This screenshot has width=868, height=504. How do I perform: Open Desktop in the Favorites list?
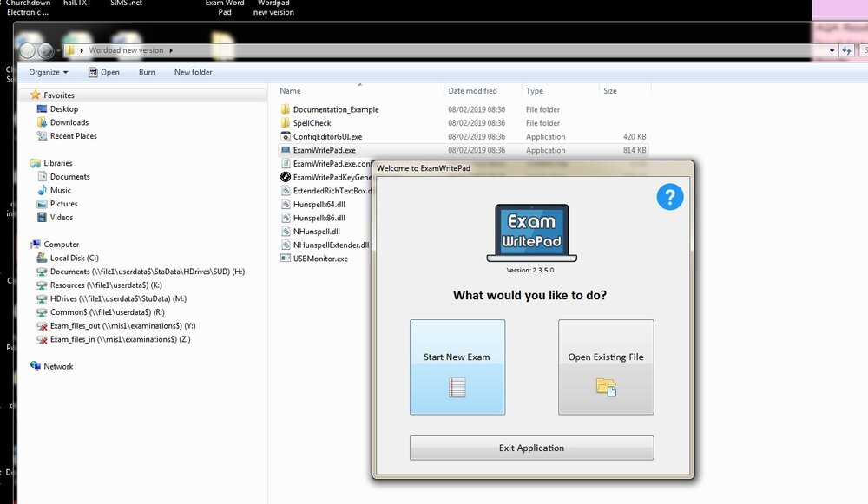[63, 109]
